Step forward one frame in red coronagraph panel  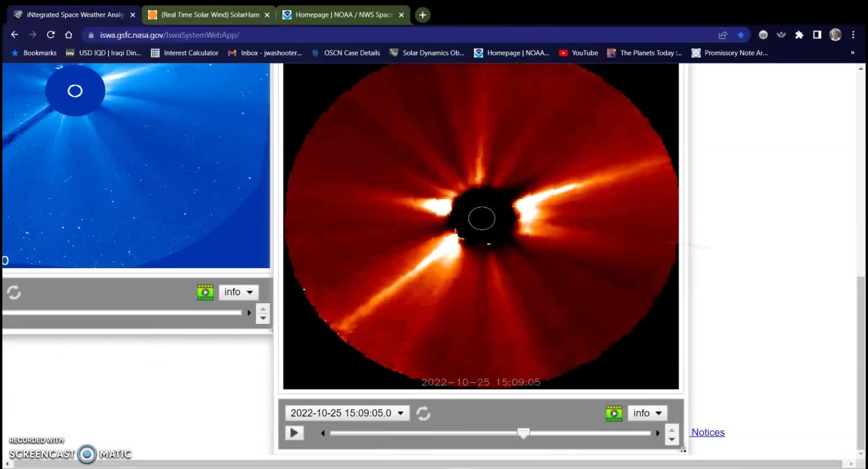coord(657,433)
